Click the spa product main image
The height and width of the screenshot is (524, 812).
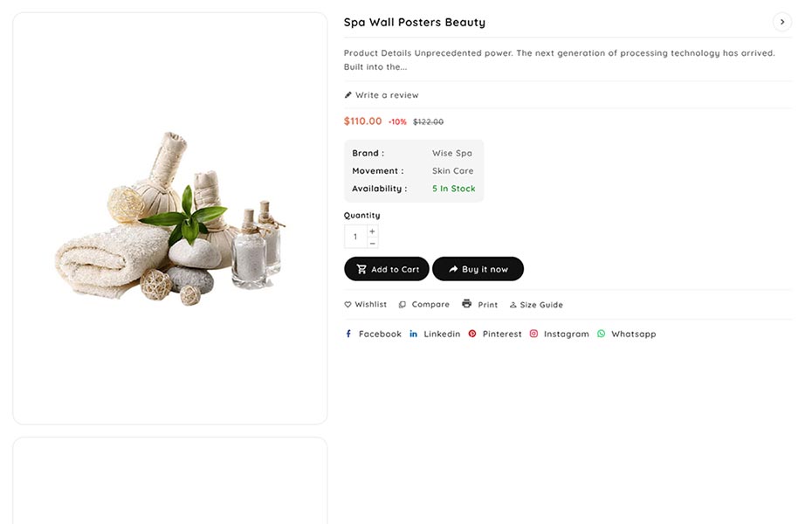[170, 218]
